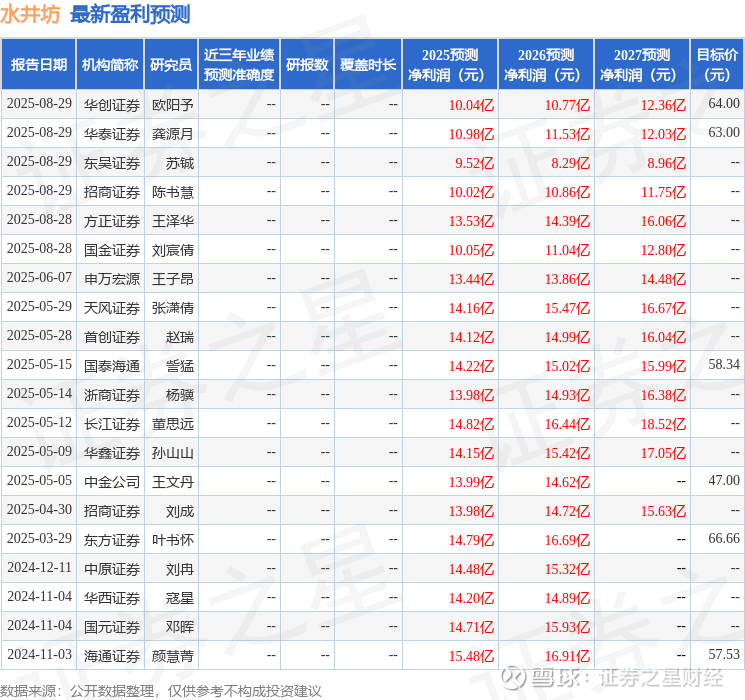Select the 首创证券 institution cell
745x700 pixels.
tap(112, 337)
